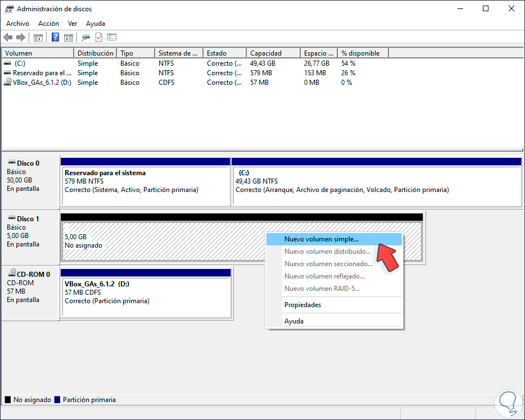Screen dimensions: 525x420
Task: Click the 579 MB capacity cell
Action: pyautogui.click(x=261, y=73)
